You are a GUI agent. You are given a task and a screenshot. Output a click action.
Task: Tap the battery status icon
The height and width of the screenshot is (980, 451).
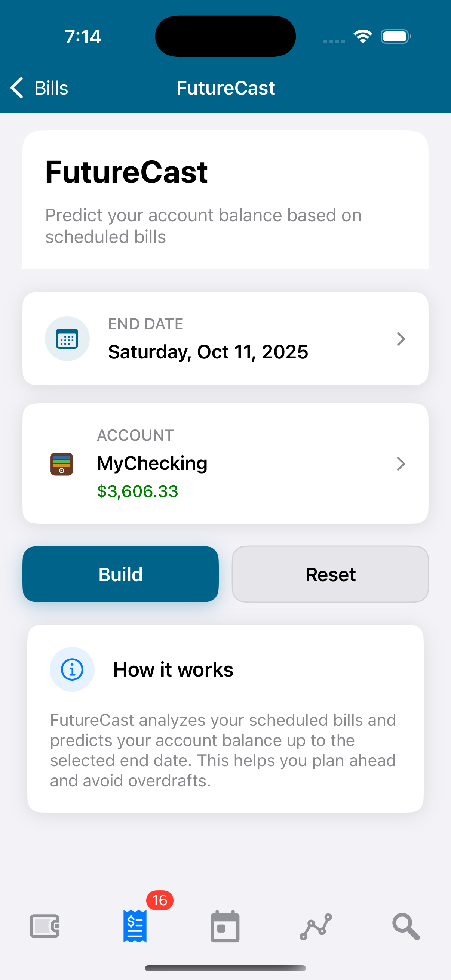point(396,37)
